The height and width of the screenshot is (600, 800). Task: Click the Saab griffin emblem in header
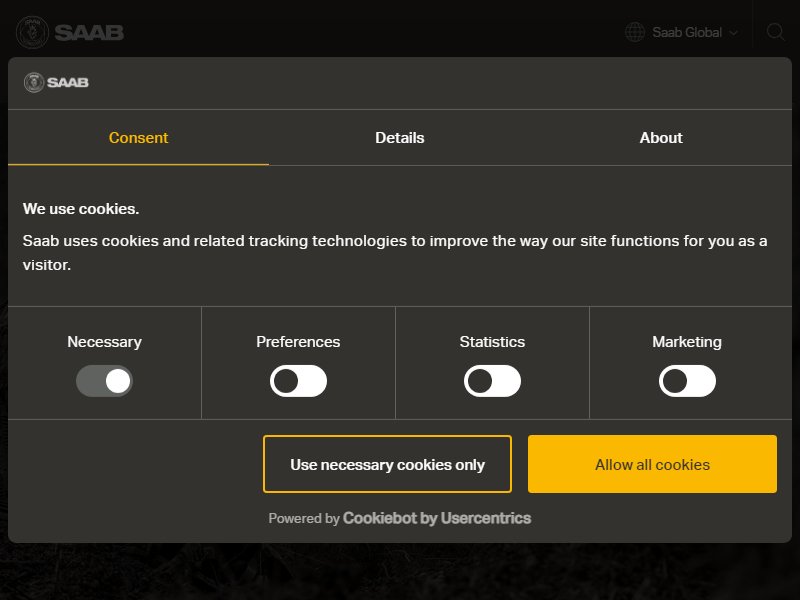32,32
